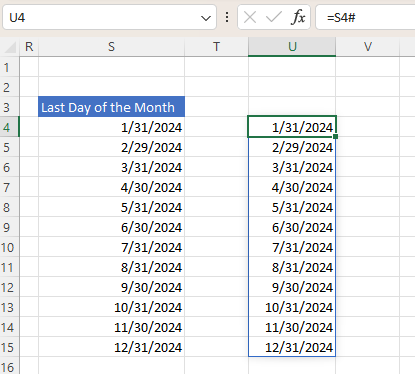Viewport: 415px width, 374px height.
Task: Click cell S4 with 1/31/2024
Action: pos(111,127)
